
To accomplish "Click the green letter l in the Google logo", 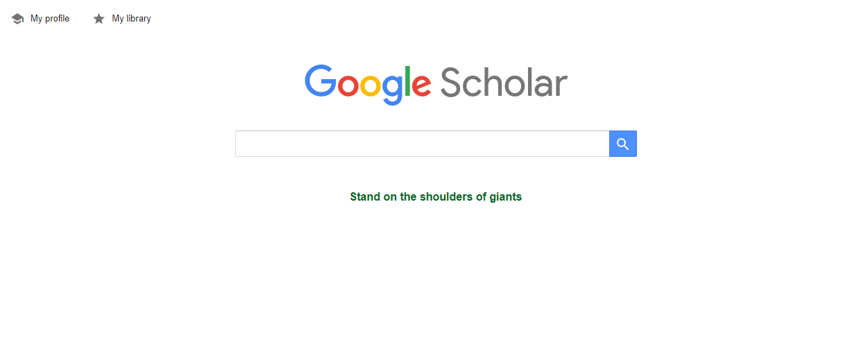I will 408,81.
